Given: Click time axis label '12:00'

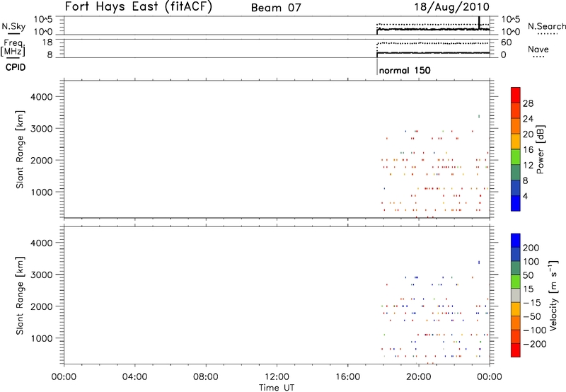Looking at the screenshot, I should coord(277,377).
